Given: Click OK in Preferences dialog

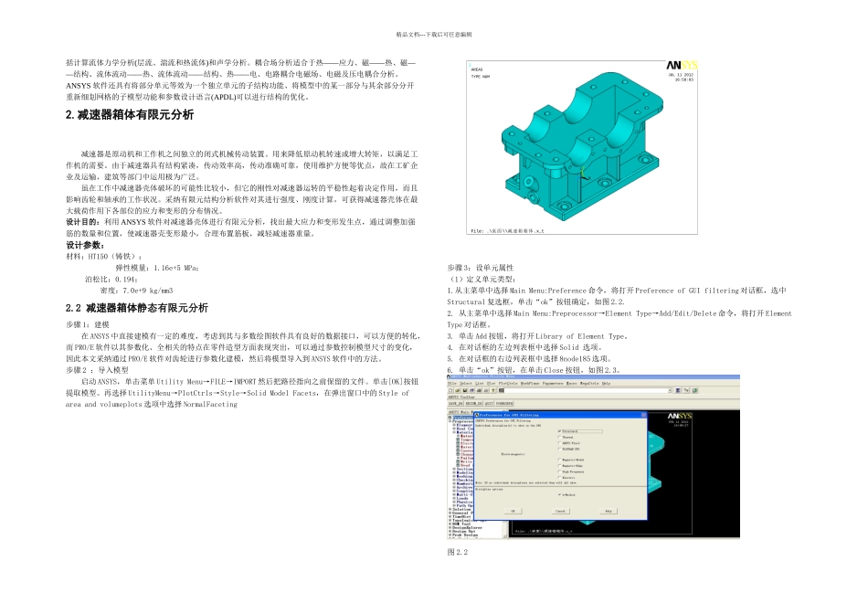Looking at the screenshot, I should (513, 511).
